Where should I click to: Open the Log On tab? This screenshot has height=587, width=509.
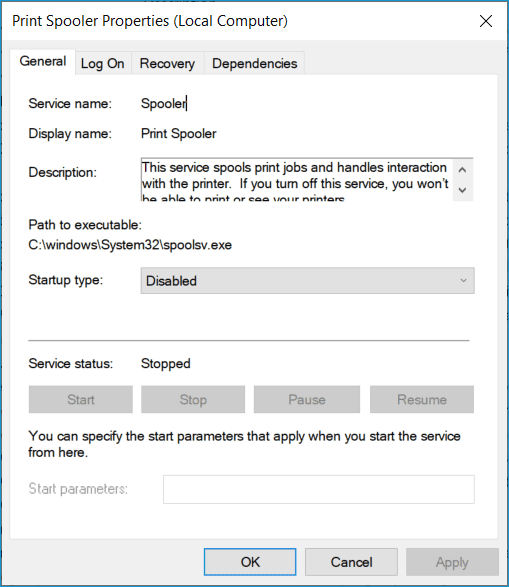(x=103, y=64)
